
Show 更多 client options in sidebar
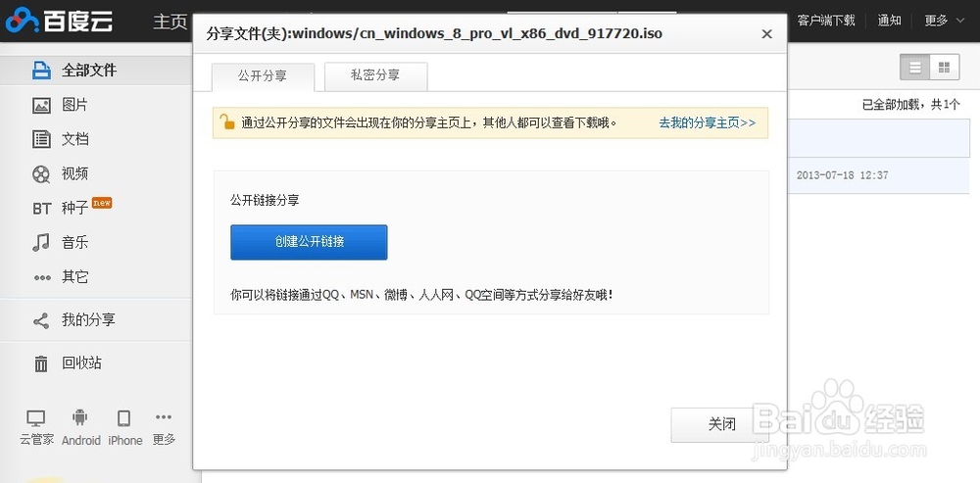(164, 427)
